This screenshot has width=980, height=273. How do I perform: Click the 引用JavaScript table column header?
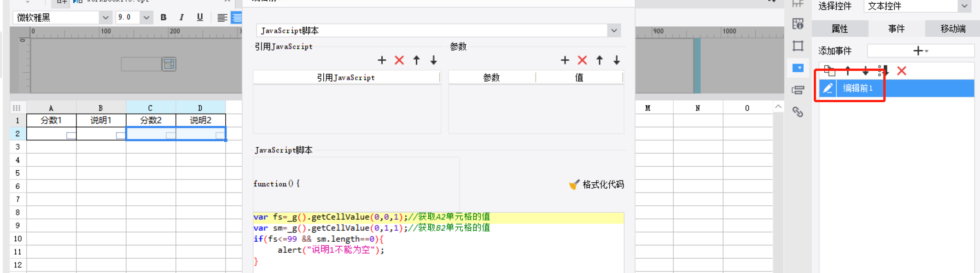[x=346, y=77]
